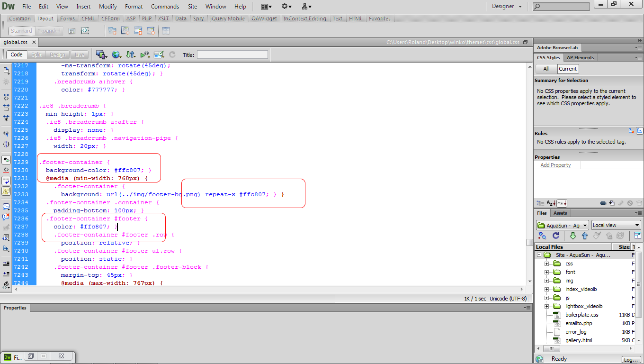This screenshot has height=364, width=644.
Task: Click the Balance Braces icon
Action: pyautogui.click(x=6, y=144)
